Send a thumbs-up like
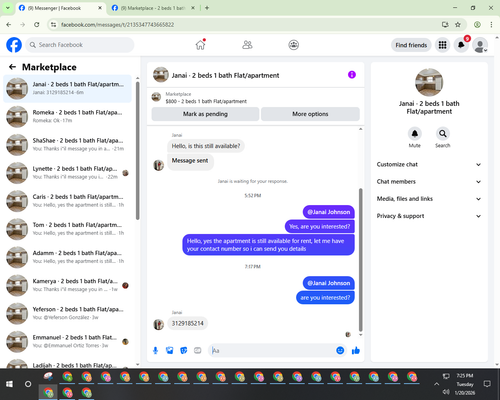The image size is (500, 400). tap(356, 350)
